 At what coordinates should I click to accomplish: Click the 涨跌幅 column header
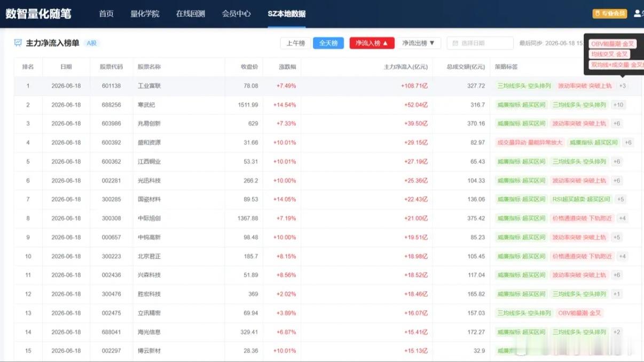point(287,67)
